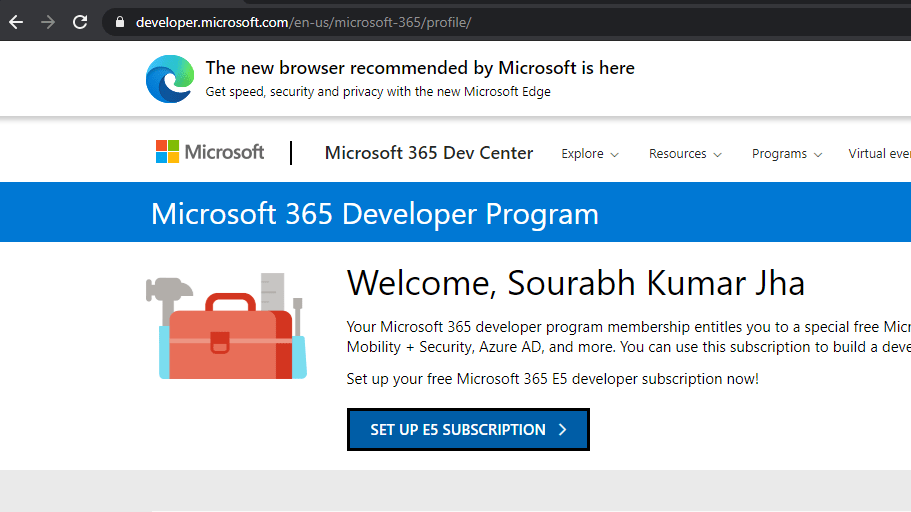Click the 'Get speed, security and privacy' subtext
Image resolution: width=911 pixels, height=512 pixels.
(378, 92)
